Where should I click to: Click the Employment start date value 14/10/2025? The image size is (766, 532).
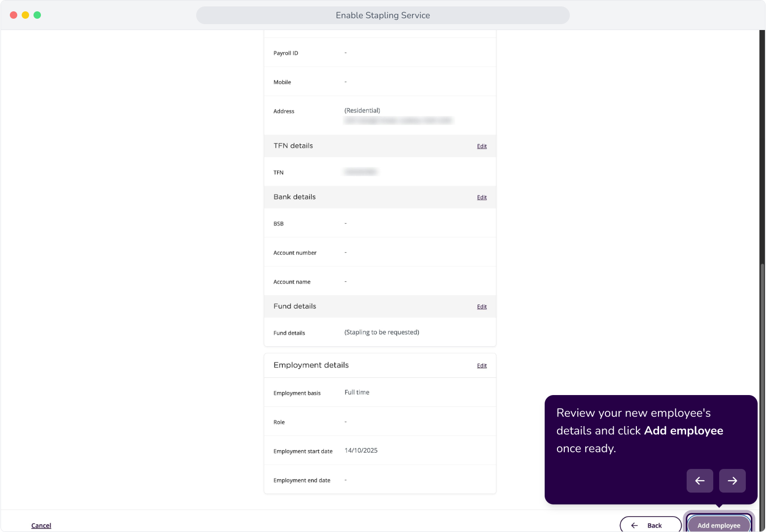[x=361, y=451]
